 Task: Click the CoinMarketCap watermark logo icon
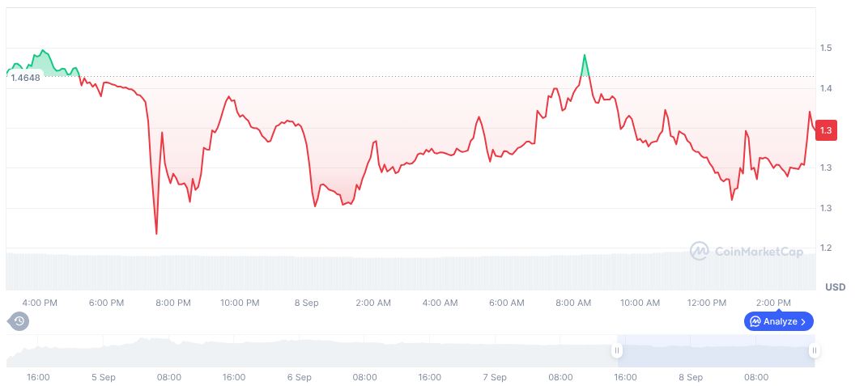(x=700, y=252)
